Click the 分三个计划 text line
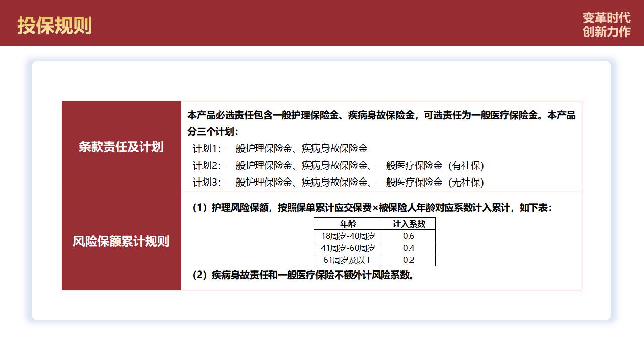This screenshot has width=644, height=362. (213, 132)
